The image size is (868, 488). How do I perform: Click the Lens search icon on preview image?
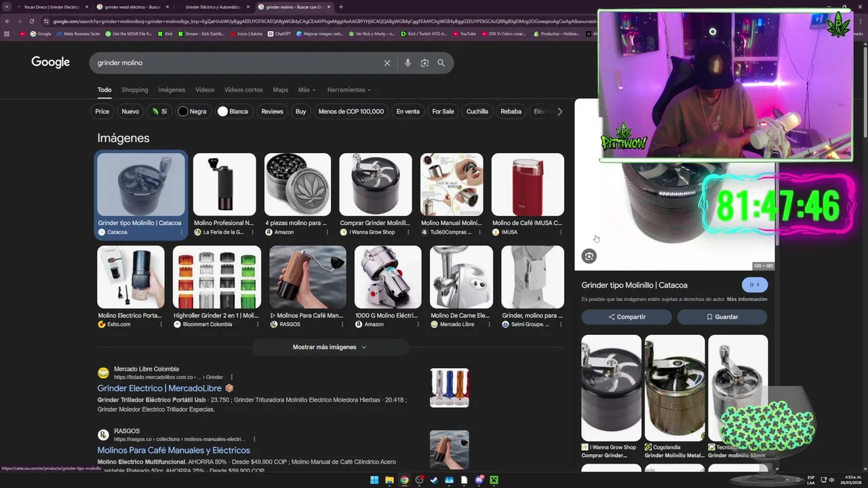[589, 256]
